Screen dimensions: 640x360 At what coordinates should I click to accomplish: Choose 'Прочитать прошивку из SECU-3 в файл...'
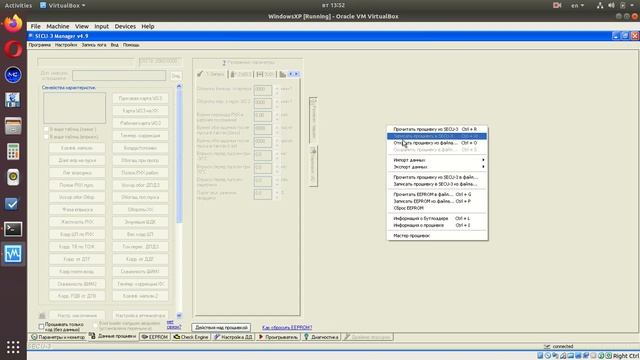coord(437,177)
